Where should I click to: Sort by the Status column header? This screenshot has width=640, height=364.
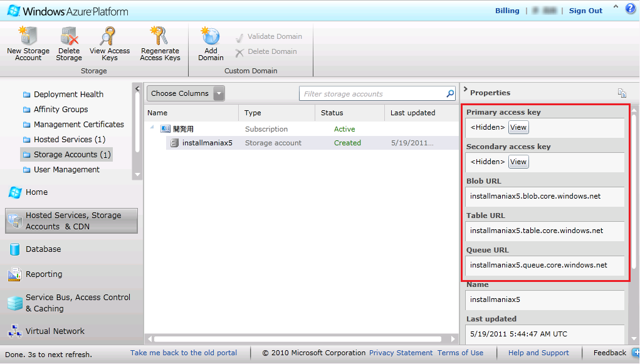point(350,113)
